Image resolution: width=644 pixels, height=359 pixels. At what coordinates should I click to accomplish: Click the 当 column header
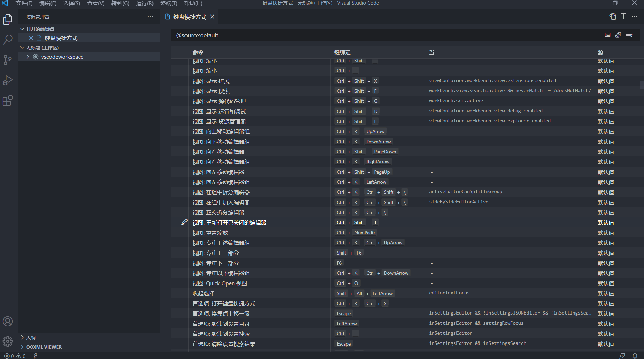(432, 52)
